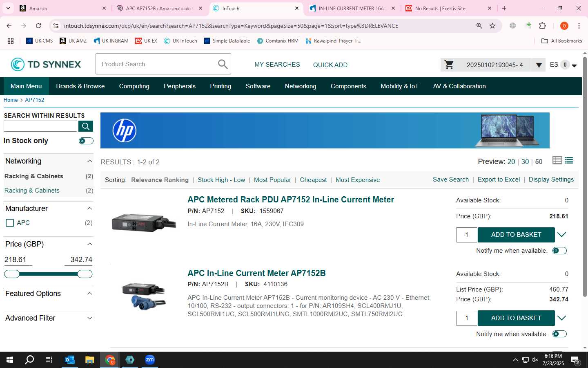Open Chrome three-dot menu

579,26
